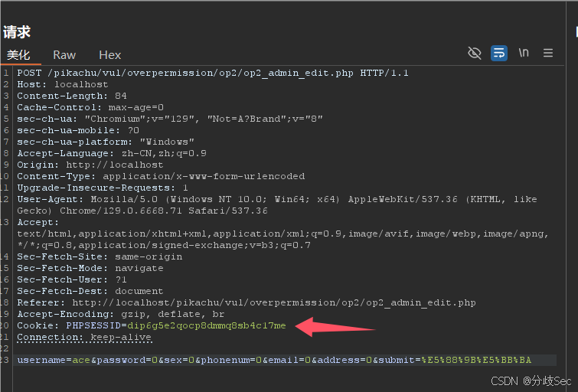The image size is (578, 392).
Task: Click the Content-Type x-www-form-urlencoded line
Action: point(161,176)
